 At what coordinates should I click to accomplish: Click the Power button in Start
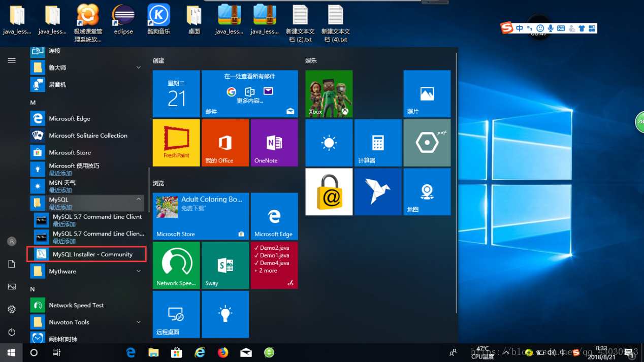[x=12, y=332]
